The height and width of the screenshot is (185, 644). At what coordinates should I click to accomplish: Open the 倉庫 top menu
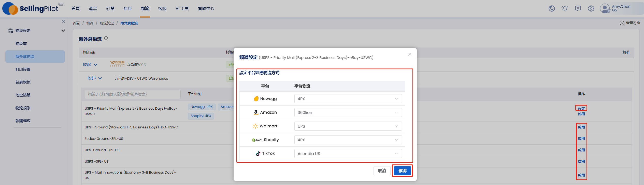click(127, 9)
